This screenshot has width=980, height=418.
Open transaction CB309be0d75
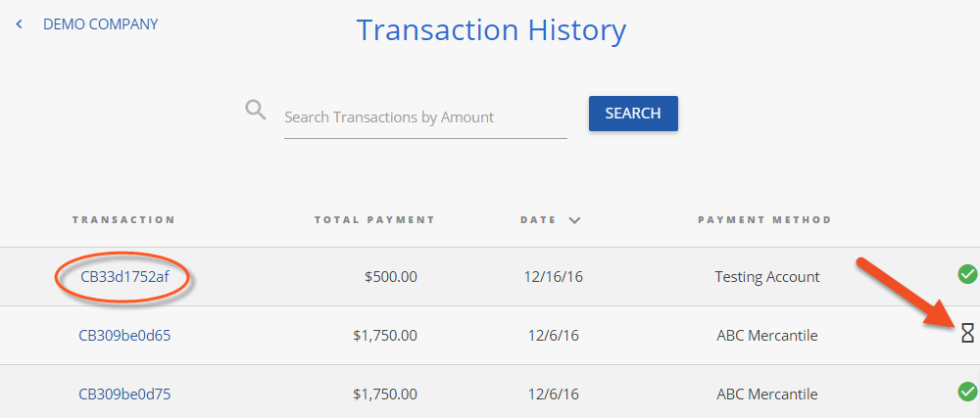124,395
